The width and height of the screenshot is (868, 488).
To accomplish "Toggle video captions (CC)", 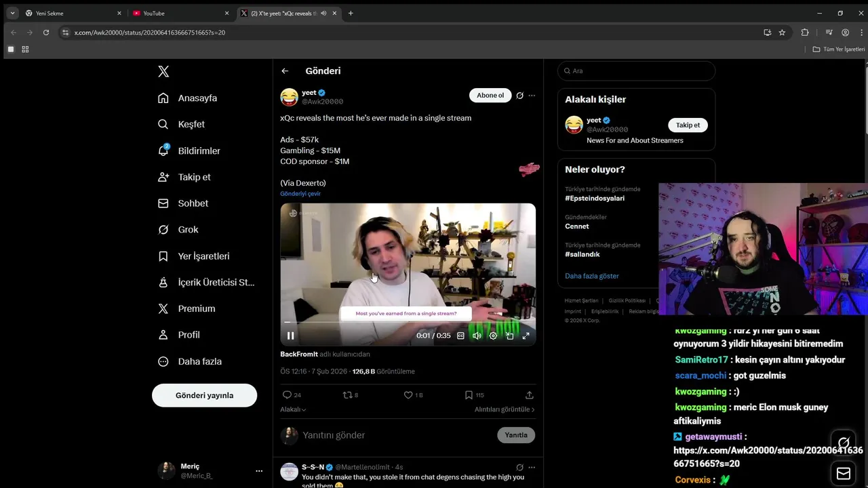I will coord(460,335).
